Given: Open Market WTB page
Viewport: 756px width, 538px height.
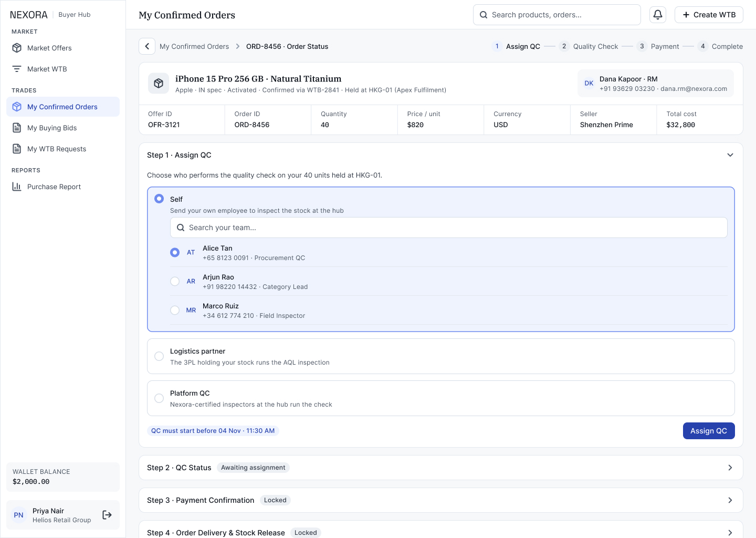Looking at the screenshot, I should [x=63, y=69].
